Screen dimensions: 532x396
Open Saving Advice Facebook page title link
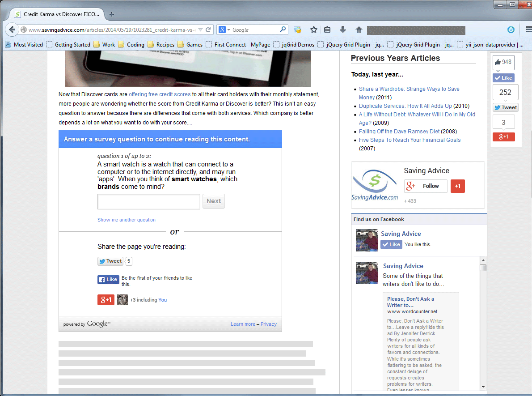click(x=401, y=234)
